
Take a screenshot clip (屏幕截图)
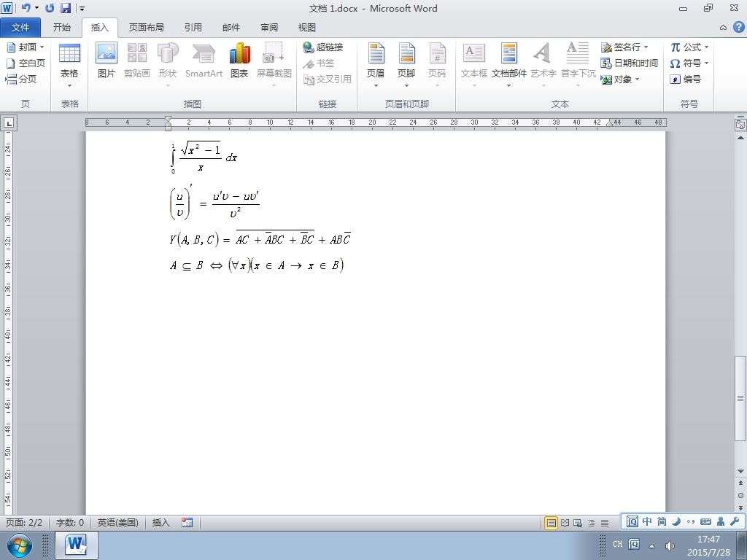click(274, 65)
